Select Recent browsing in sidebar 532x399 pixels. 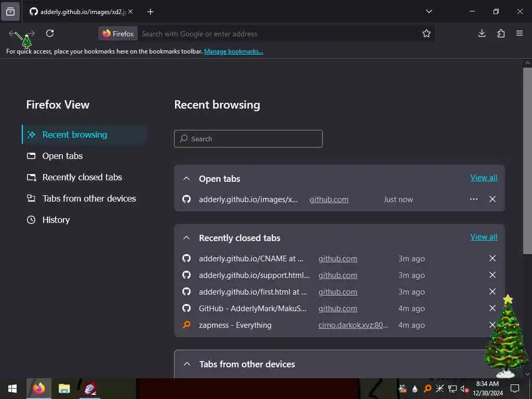tap(85, 135)
